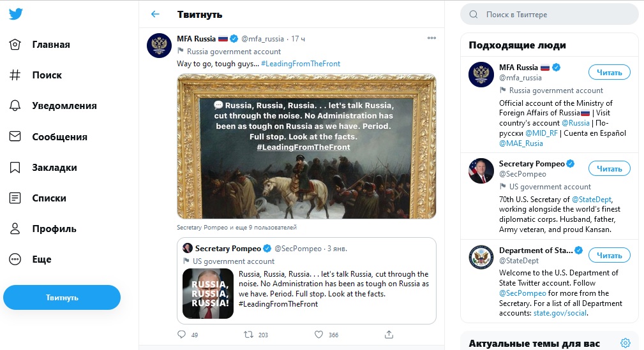
Task: Open trends settings gear icon
Action: [x=625, y=343]
